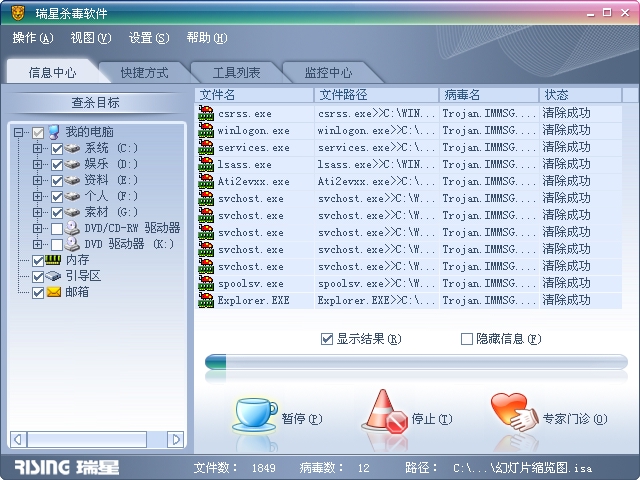Screen dimensions: 640x480
Task: Switch to the 监控中心 tab
Action: tap(328, 73)
